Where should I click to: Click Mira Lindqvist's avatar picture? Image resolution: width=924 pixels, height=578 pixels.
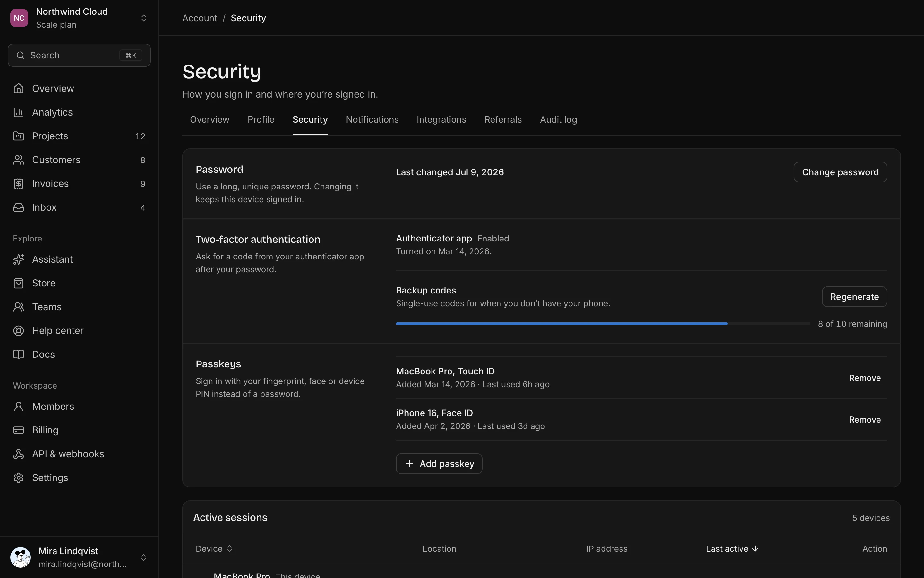coord(21,557)
